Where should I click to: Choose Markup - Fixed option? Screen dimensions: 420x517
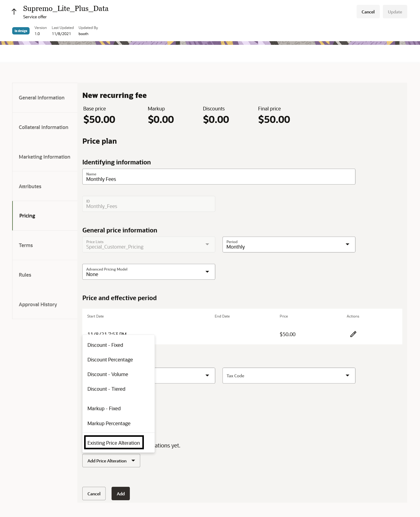coord(104,408)
